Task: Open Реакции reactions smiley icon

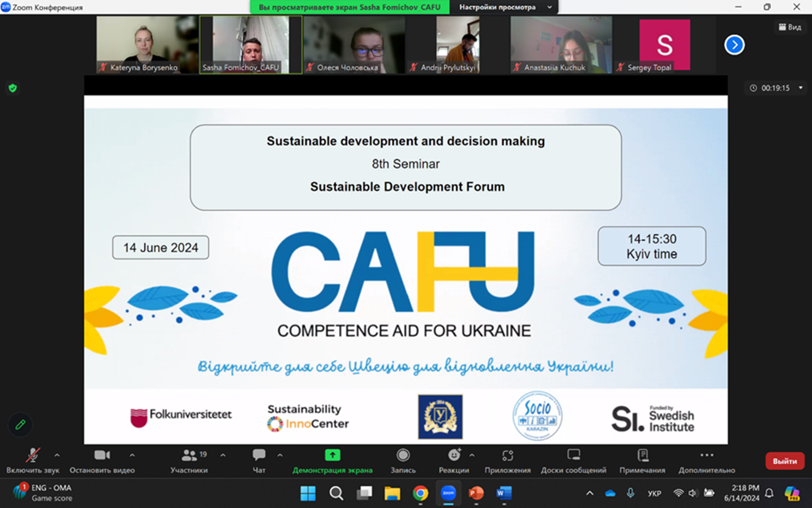Action: (x=454, y=455)
